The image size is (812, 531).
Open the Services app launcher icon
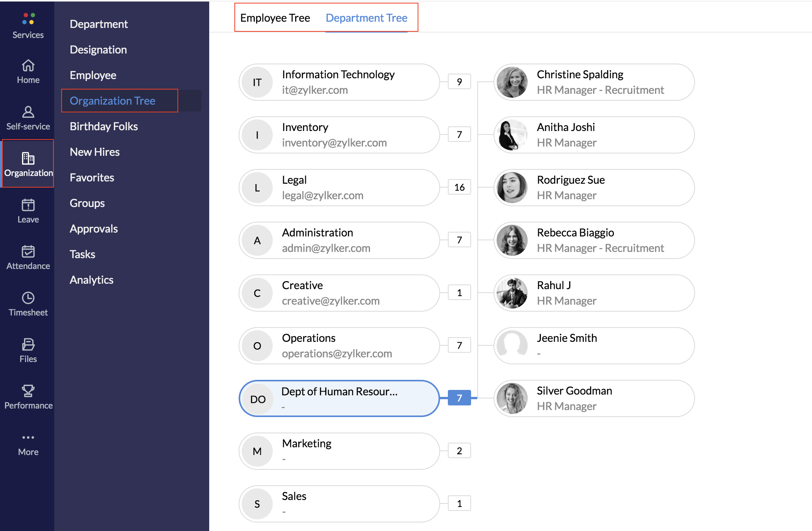pyautogui.click(x=28, y=19)
